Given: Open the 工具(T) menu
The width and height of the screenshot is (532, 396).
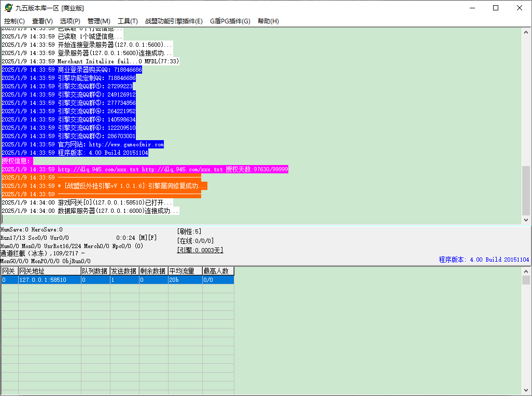Looking at the screenshot, I should point(128,21).
